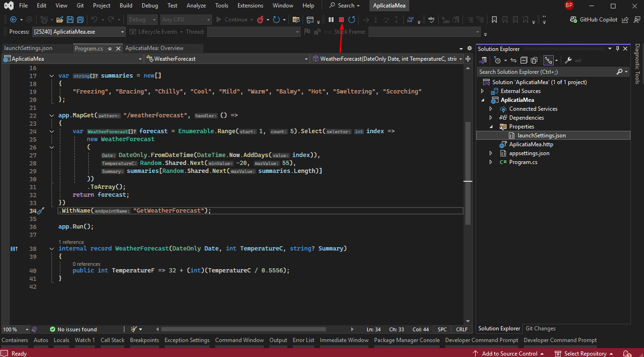Expand Program.cs node in Solution Explorer
Screen dimensions: 644x357
[491, 162]
